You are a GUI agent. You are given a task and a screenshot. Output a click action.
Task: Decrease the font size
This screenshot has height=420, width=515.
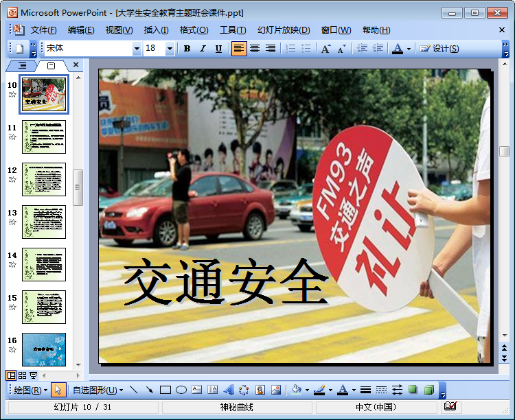coord(341,49)
